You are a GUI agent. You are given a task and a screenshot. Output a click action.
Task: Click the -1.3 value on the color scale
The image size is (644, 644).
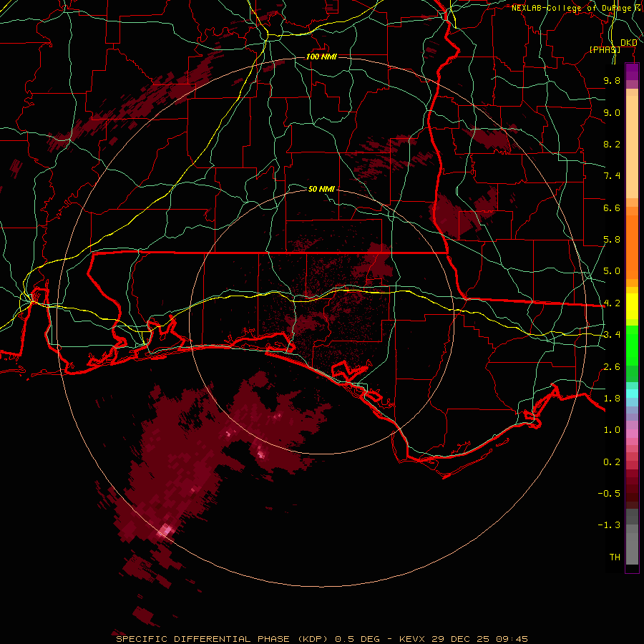coord(609,525)
